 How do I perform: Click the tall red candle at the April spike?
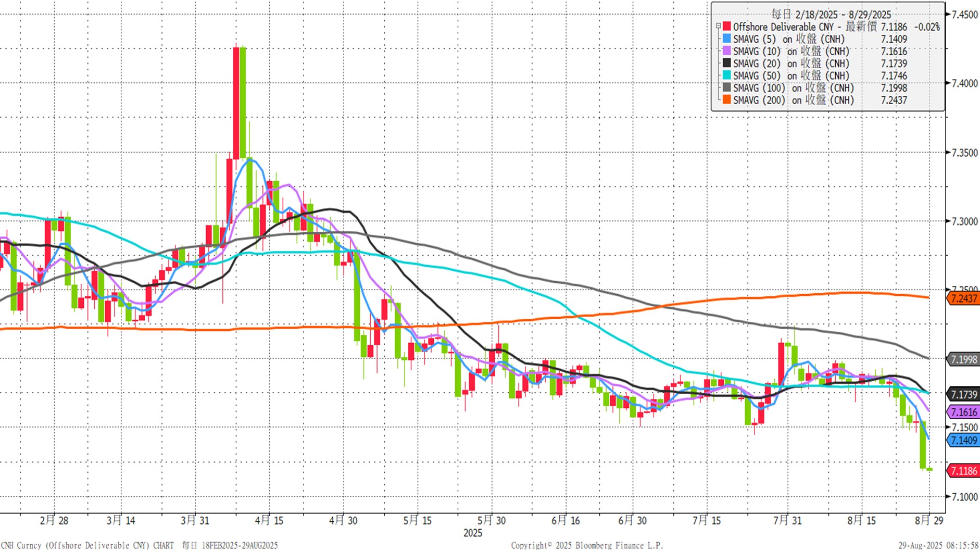(x=236, y=103)
